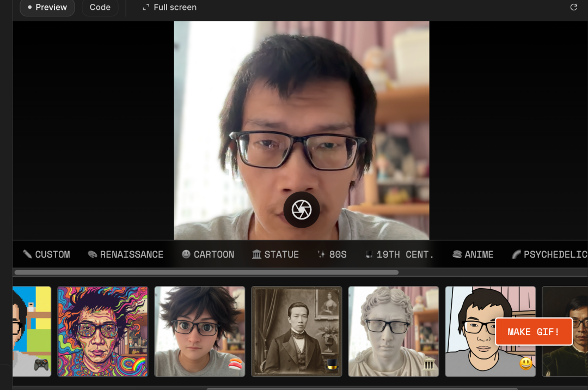Viewport: 588px width, 390px height.
Task: Select the 19th Cent. style option
Action: (x=399, y=254)
